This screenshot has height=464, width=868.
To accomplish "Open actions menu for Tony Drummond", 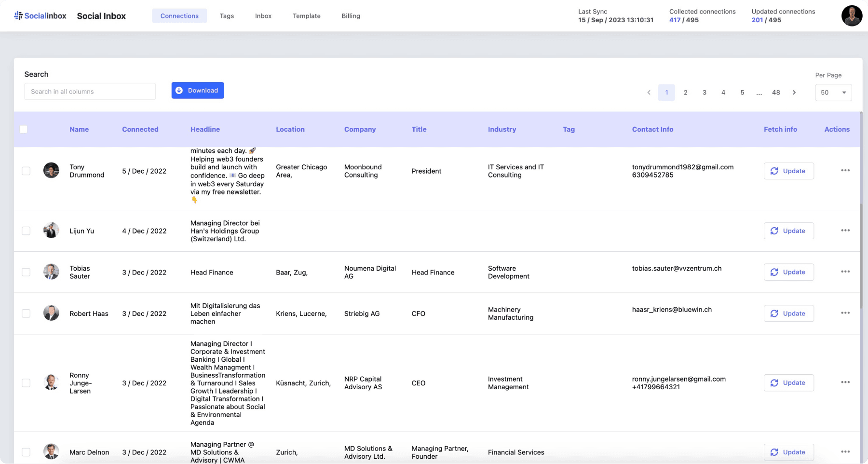I will click(845, 171).
